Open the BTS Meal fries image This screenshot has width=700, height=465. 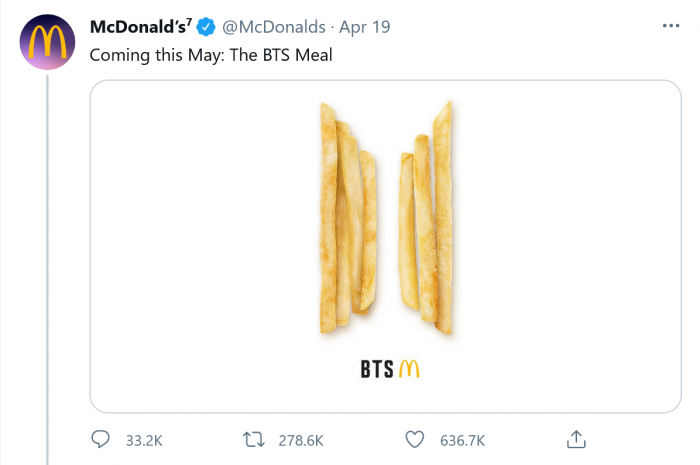[x=384, y=247]
